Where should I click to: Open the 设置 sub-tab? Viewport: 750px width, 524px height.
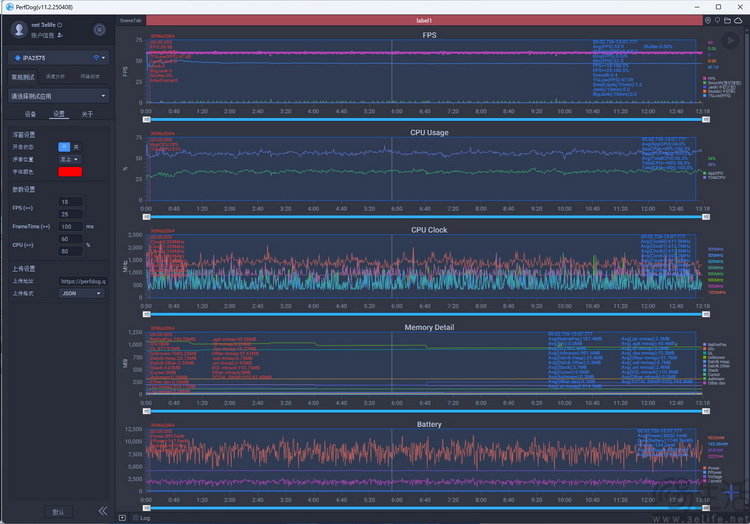coord(59,114)
